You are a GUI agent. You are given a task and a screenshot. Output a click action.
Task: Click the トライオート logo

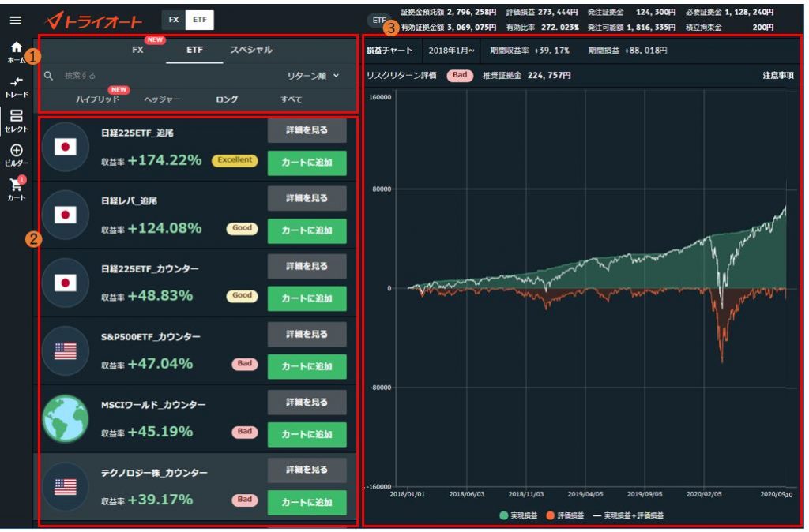pos(94,21)
